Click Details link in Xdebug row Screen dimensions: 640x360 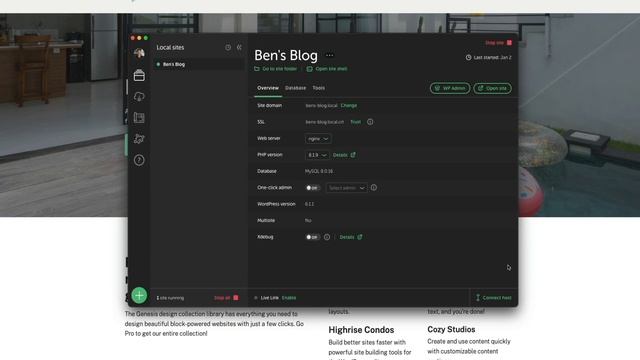[351, 237]
